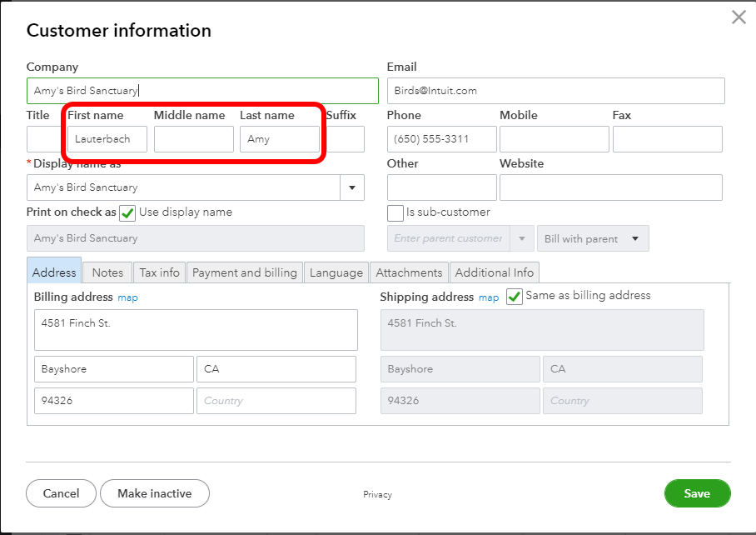Click the green Save button
This screenshot has width=756, height=535.
click(697, 493)
